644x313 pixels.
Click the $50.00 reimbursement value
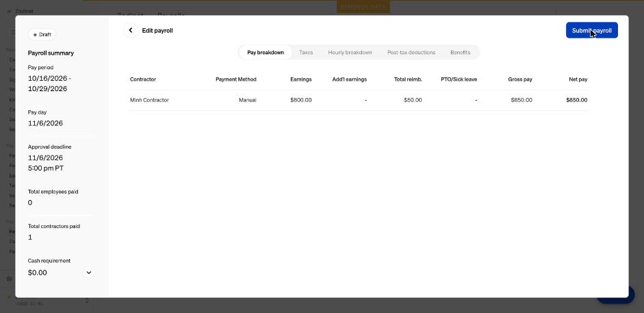413,100
